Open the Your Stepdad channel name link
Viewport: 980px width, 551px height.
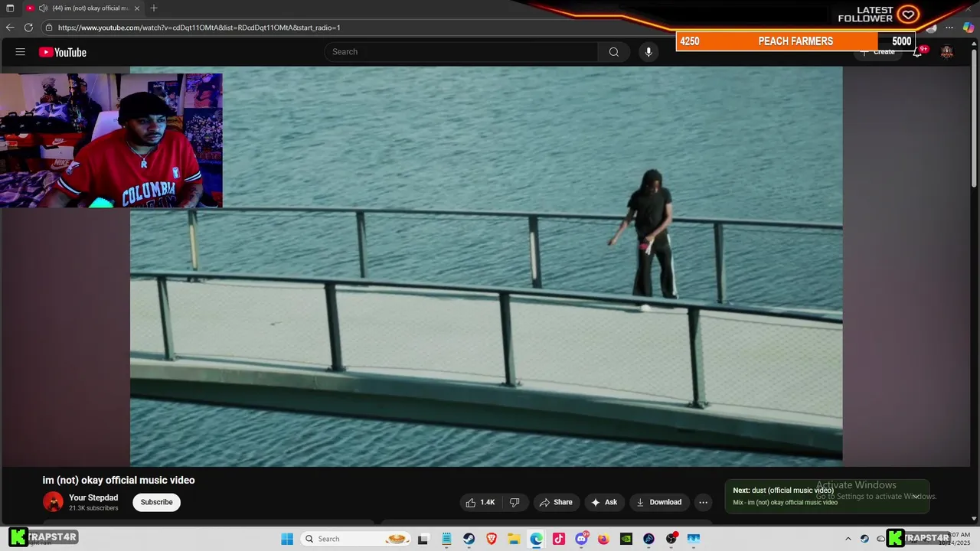click(x=93, y=497)
